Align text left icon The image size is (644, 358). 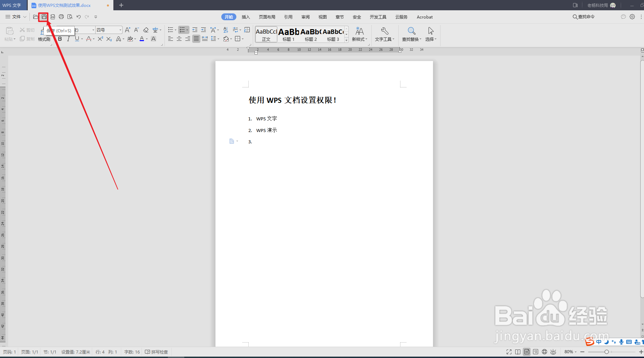coord(171,39)
